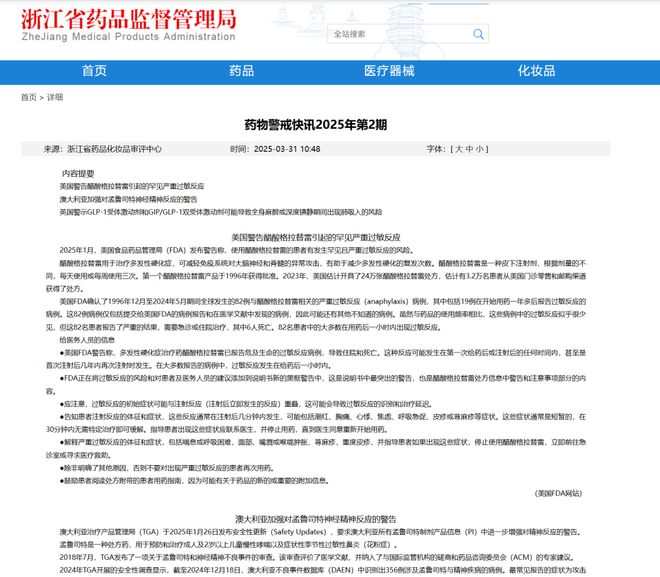This screenshot has width=660, height=577.
Task: Click centered section heading 美国警告醋酸格拉替雷
Action: (x=316, y=237)
